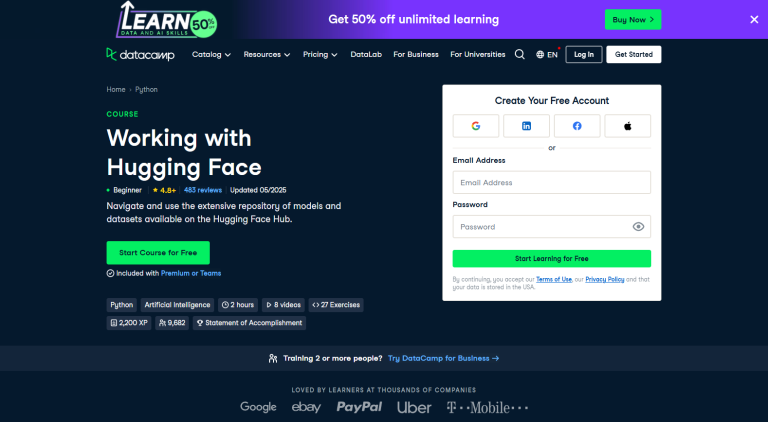Click the Uber company logo
This screenshot has width=768, height=422.
pos(414,407)
